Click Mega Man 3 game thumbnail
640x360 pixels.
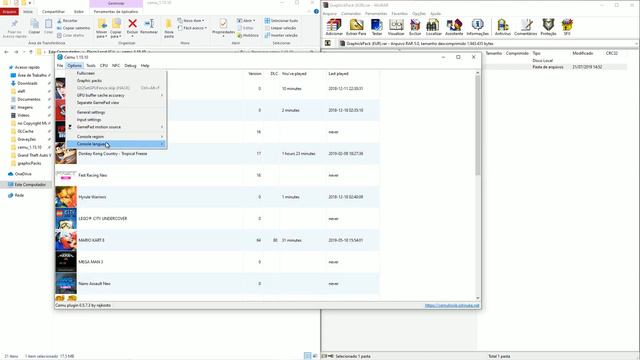pyautogui.click(x=66, y=262)
